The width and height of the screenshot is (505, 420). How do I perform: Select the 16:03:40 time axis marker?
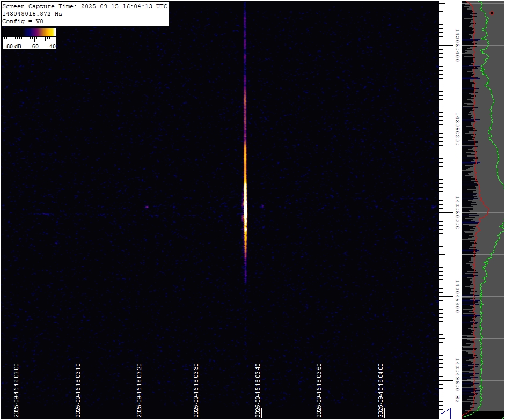pos(258,390)
